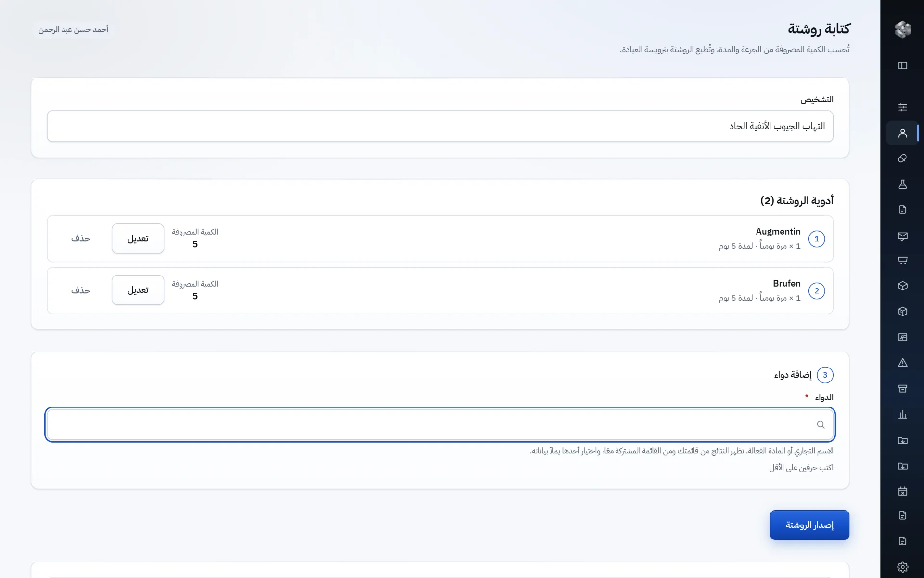Click the dosage line under Augmentin

click(x=760, y=246)
